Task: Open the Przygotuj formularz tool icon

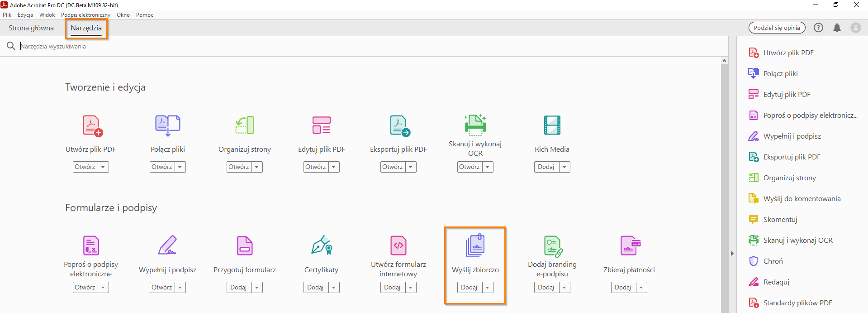Action: point(245,245)
